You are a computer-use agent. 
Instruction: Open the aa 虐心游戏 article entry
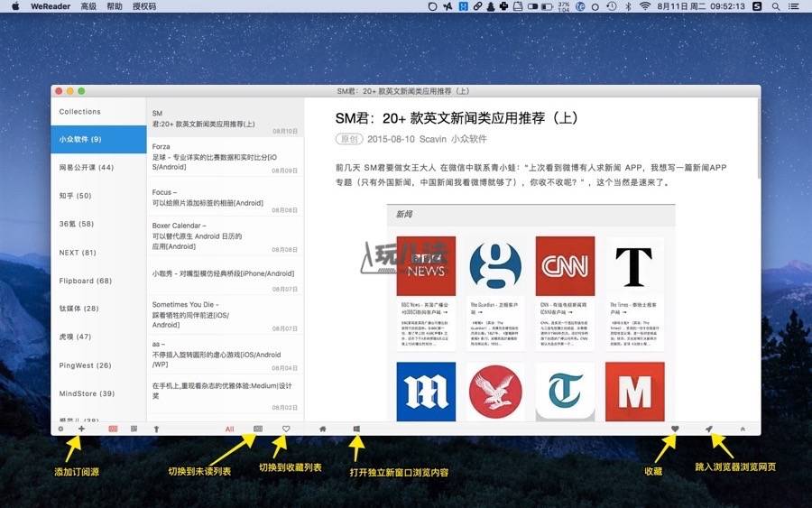tap(225, 355)
